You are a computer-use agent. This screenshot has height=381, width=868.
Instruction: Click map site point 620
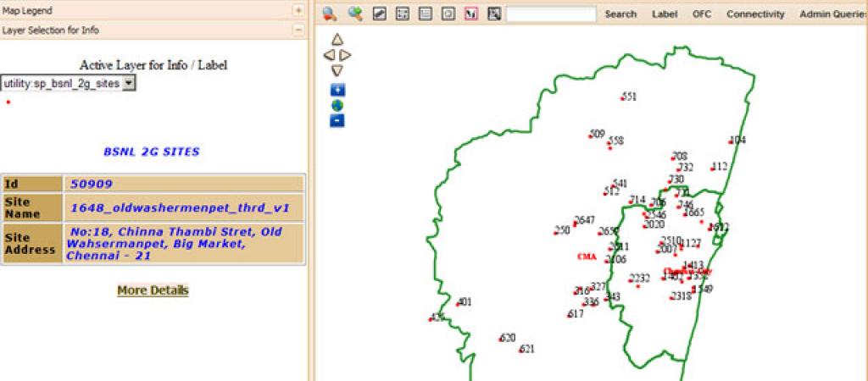click(500, 340)
